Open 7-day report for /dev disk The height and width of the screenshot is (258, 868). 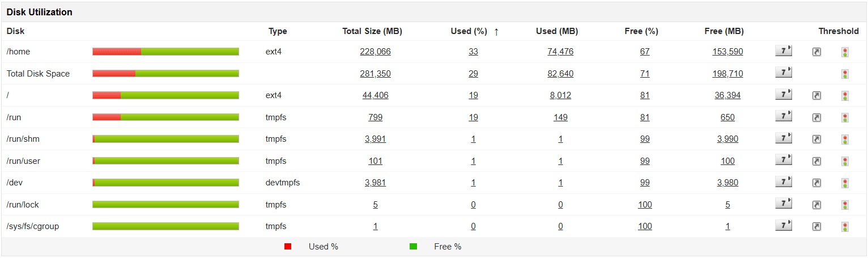(783, 183)
